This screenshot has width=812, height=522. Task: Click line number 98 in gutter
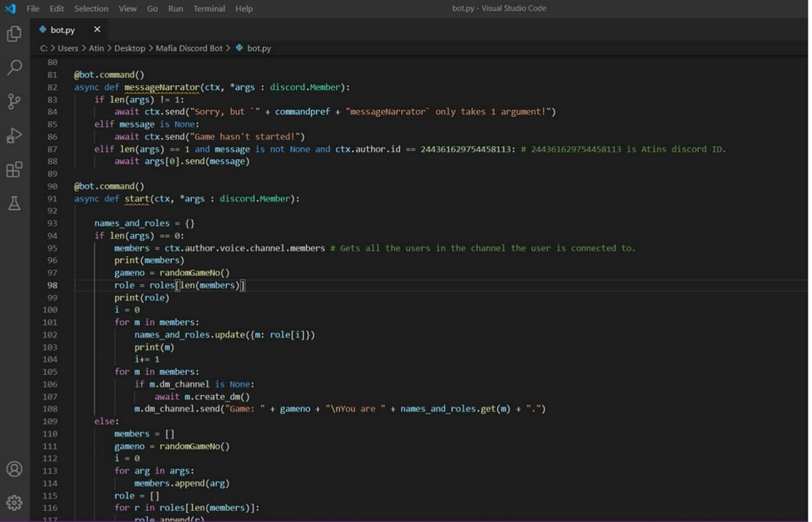52,285
